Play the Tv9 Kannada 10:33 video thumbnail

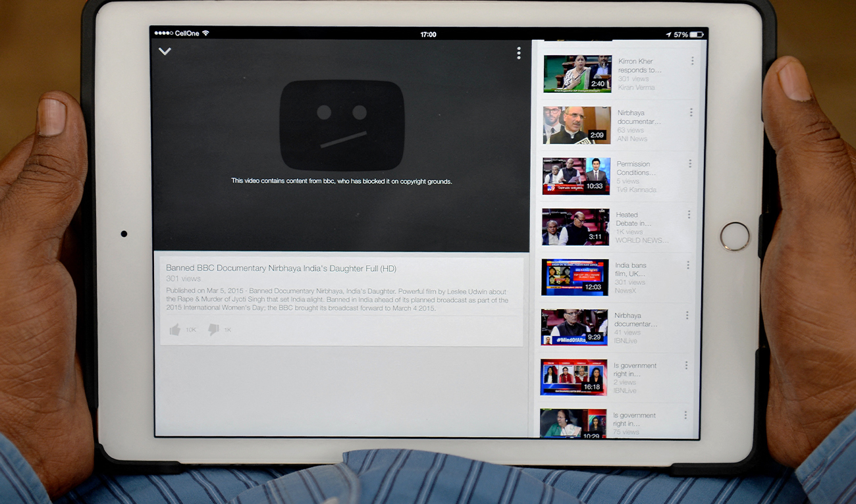click(x=576, y=176)
